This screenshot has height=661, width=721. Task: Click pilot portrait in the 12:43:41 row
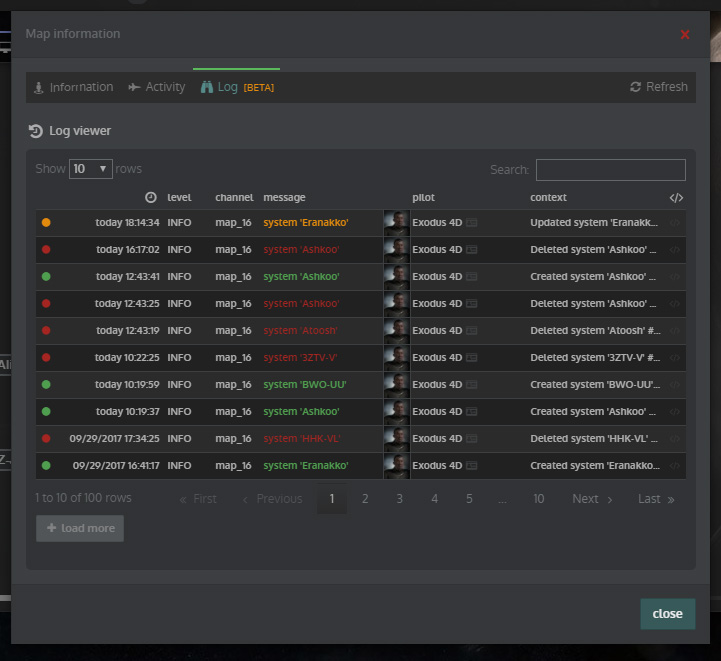[x=397, y=277]
